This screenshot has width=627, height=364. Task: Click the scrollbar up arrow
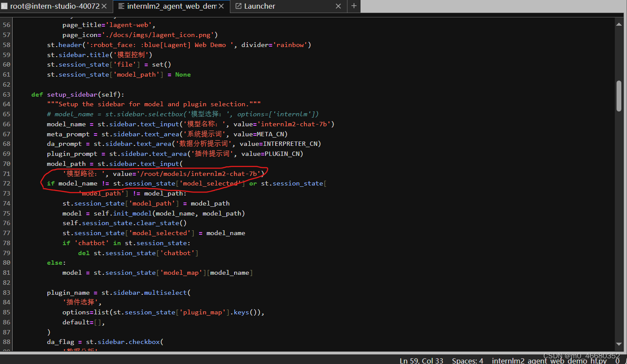(x=619, y=25)
